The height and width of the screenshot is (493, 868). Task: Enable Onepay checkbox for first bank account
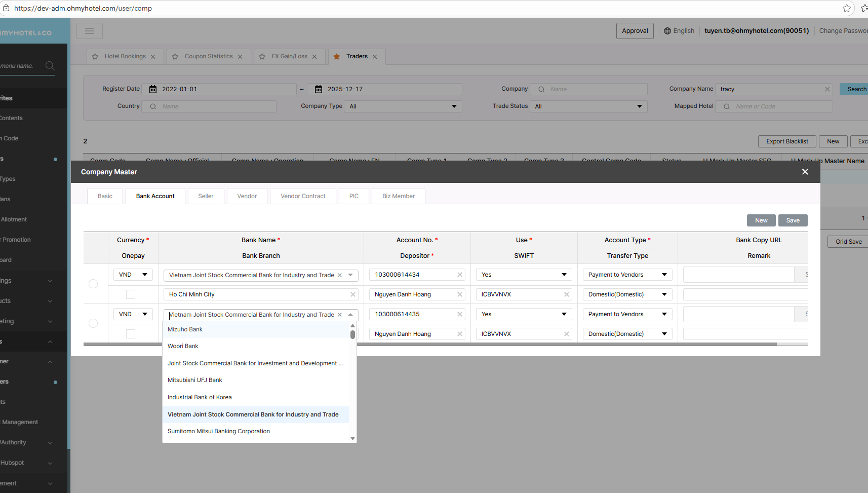(131, 294)
